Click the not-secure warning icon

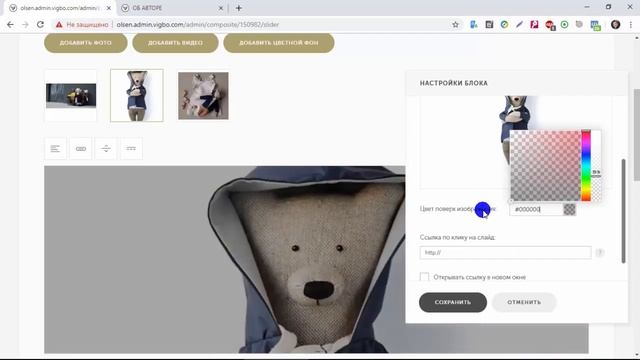(59, 24)
